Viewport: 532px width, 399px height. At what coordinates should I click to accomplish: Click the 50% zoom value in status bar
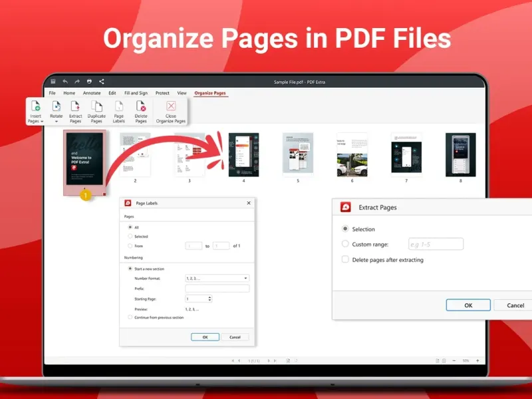[466, 360]
